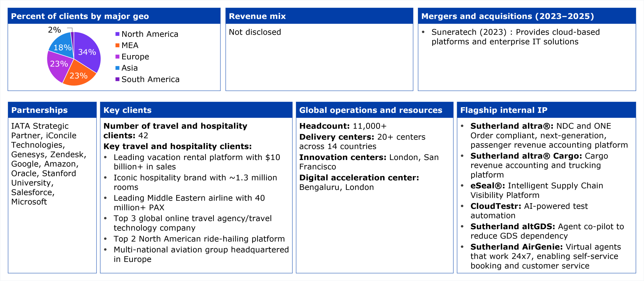The width and height of the screenshot is (644, 281).
Task: Click the Europe legend color swatch
Action: tap(117, 57)
